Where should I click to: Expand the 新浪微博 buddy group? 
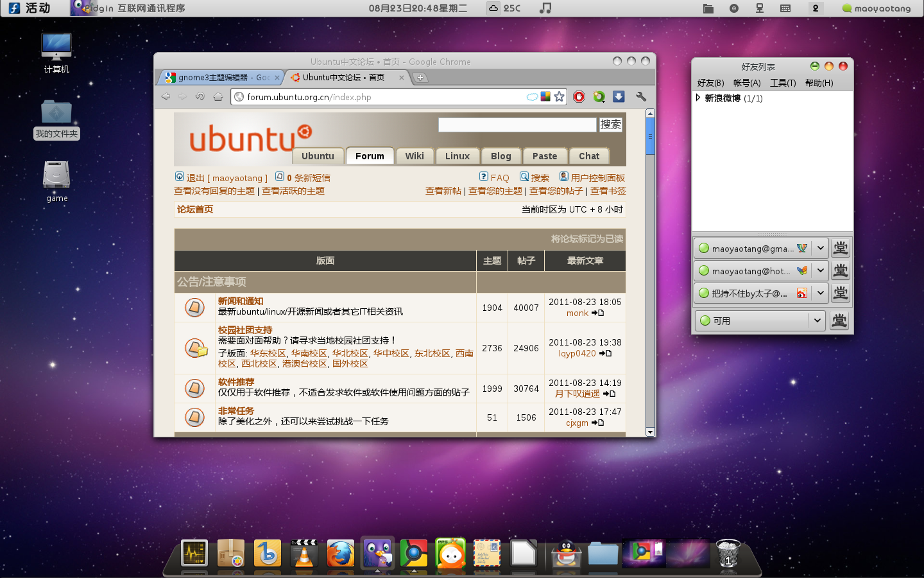pos(698,98)
